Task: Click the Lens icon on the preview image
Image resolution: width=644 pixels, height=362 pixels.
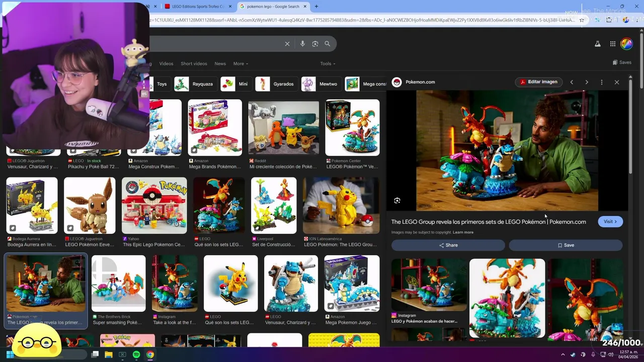Action: (x=397, y=201)
